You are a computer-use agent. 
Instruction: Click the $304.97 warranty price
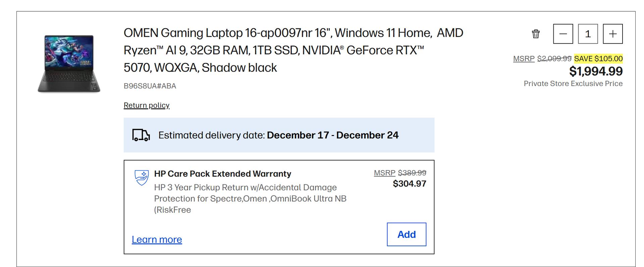click(x=409, y=184)
